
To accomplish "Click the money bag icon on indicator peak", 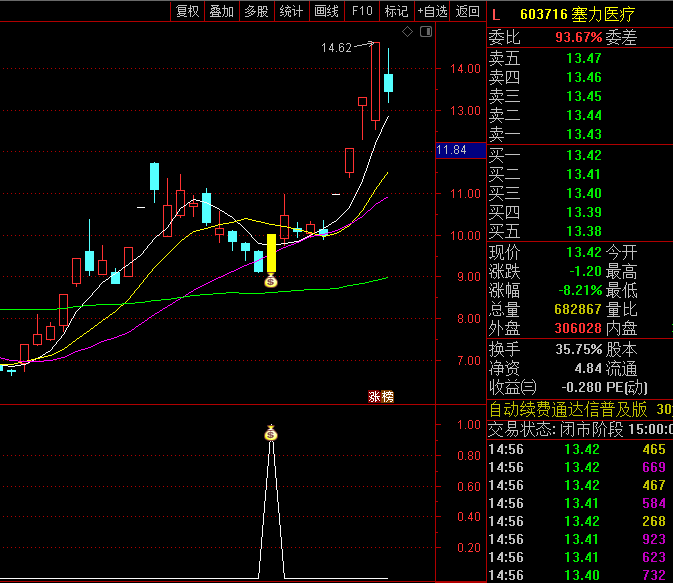I will click(270, 433).
